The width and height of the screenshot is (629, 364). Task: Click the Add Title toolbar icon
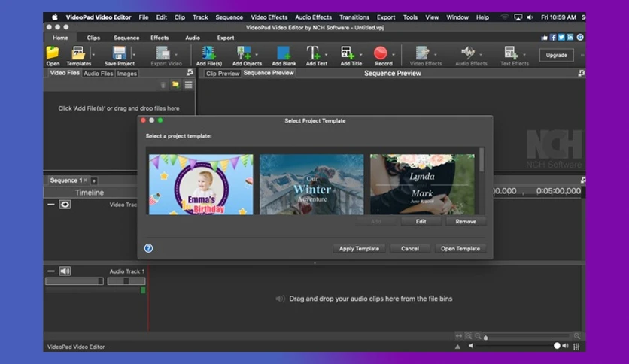[348, 53]
